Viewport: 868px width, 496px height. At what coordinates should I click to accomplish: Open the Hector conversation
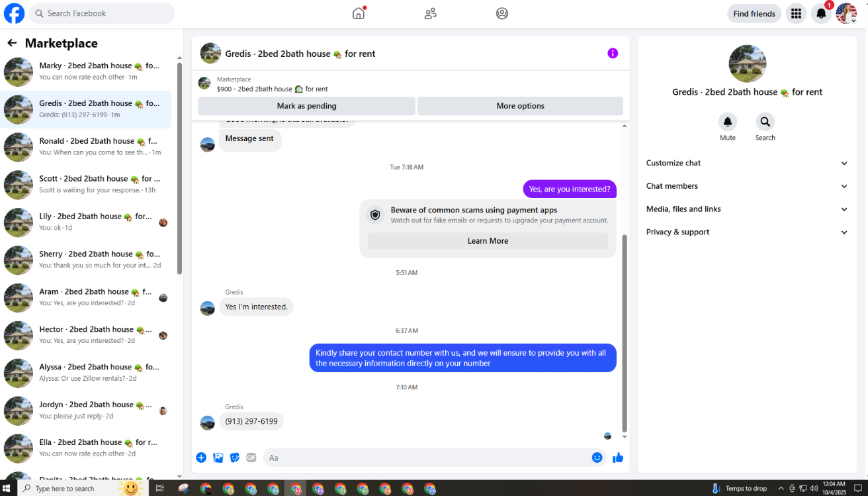tap(86, 335)
